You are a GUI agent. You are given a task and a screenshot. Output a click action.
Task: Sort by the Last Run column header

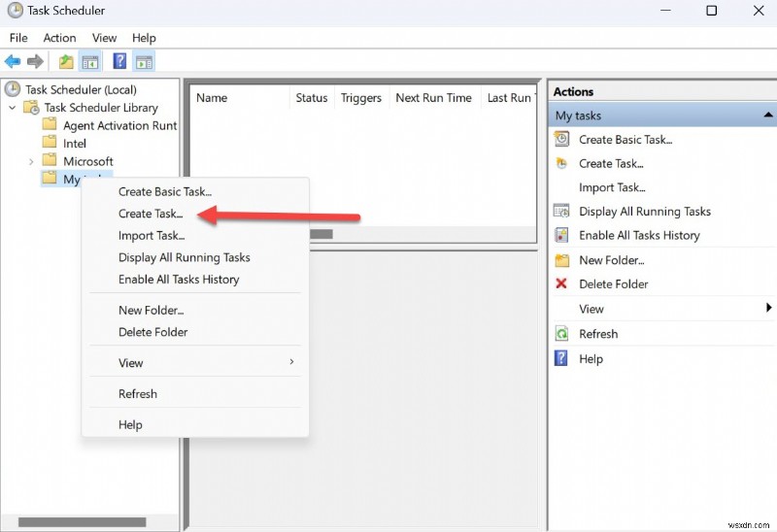[x=509, y=98]
